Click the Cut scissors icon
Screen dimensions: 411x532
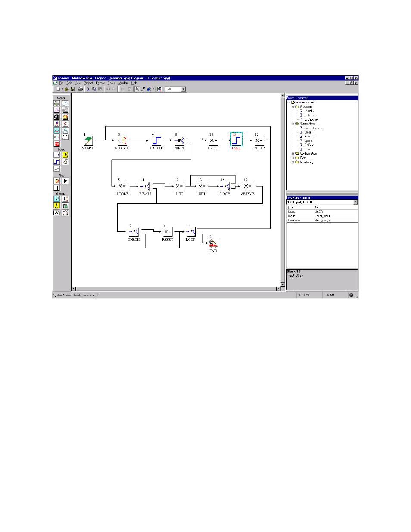pos(88,89)
